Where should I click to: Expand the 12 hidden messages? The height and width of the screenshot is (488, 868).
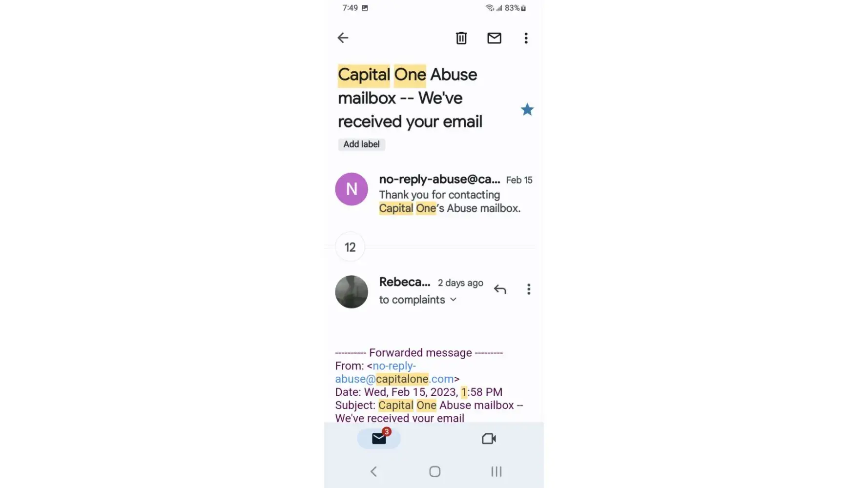coord(350,247)
